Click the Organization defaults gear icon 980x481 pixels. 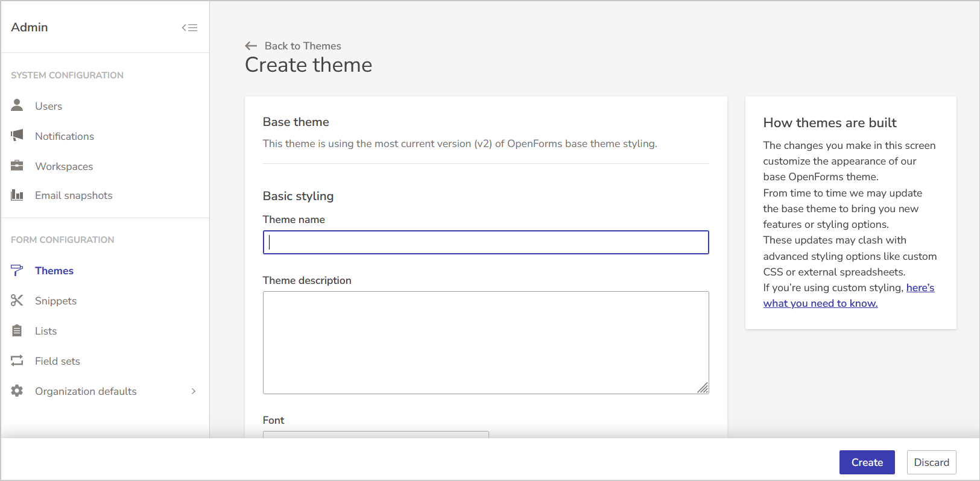point(17,391)
